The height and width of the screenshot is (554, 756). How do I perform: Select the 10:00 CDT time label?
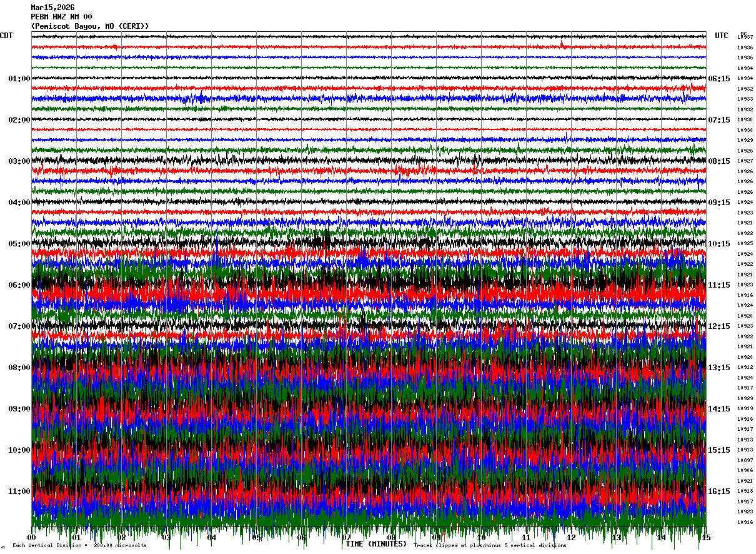(19, 450)
